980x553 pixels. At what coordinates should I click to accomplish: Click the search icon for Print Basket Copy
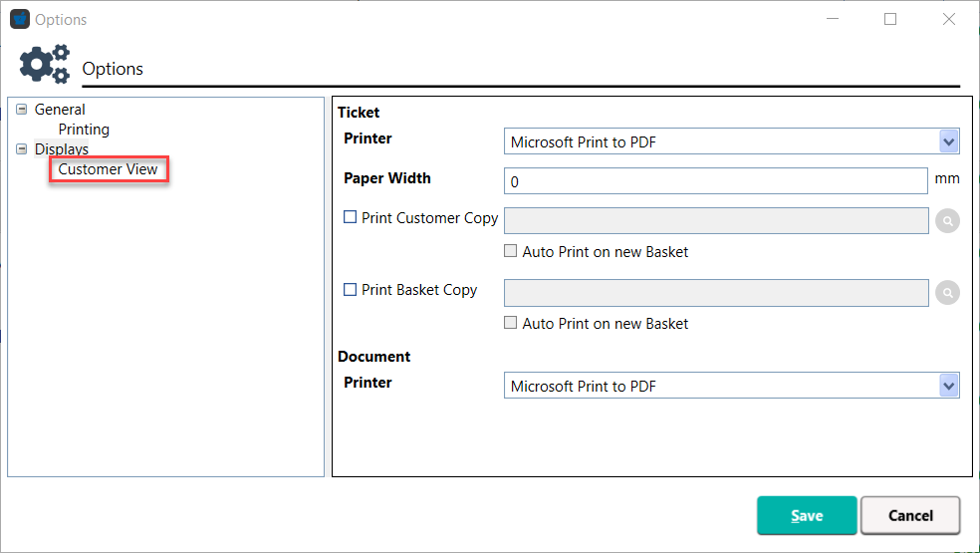point(947,293)
